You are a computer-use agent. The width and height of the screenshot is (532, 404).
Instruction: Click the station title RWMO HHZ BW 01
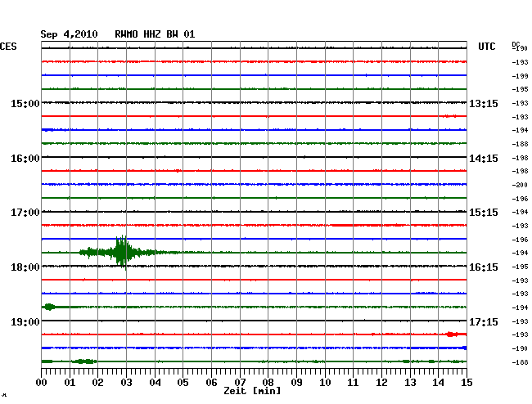[x=155, y=34]
